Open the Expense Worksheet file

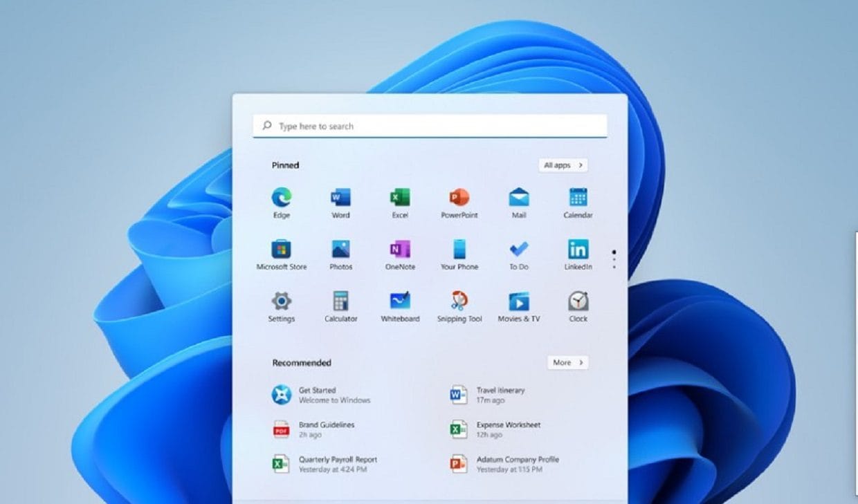pyautogui.click(x=495, y=429)
